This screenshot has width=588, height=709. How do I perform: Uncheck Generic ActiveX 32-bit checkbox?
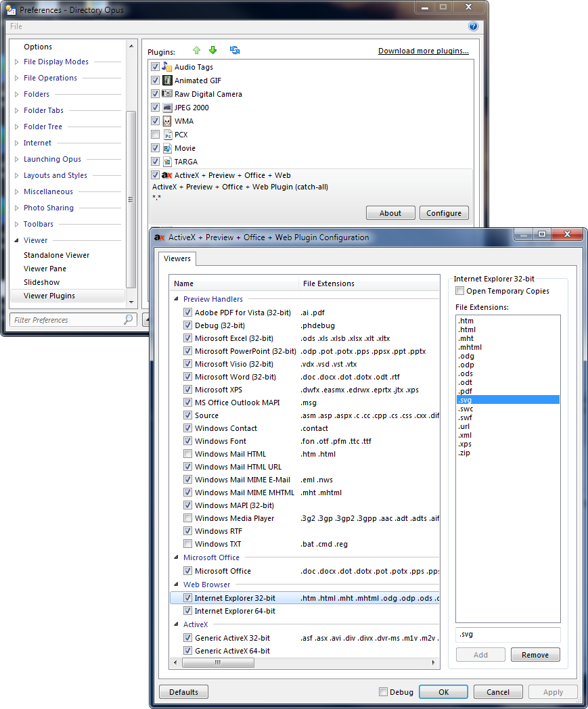click(x=187, y=638)
